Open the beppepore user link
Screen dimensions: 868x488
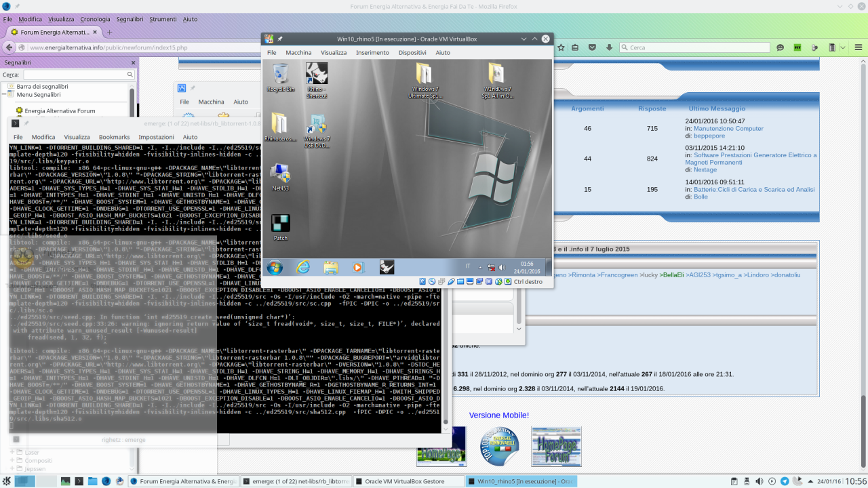pyautogui.click(x=709, y=136)
